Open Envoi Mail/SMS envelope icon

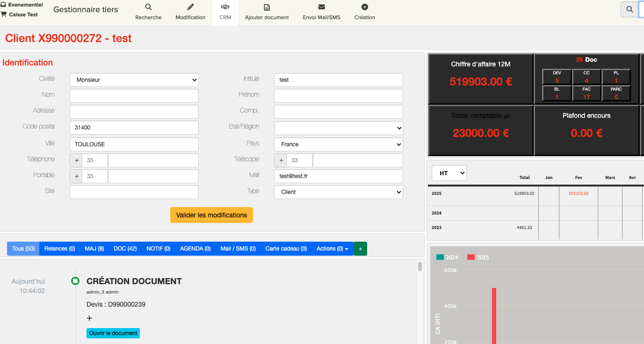(x=321, y=7)
